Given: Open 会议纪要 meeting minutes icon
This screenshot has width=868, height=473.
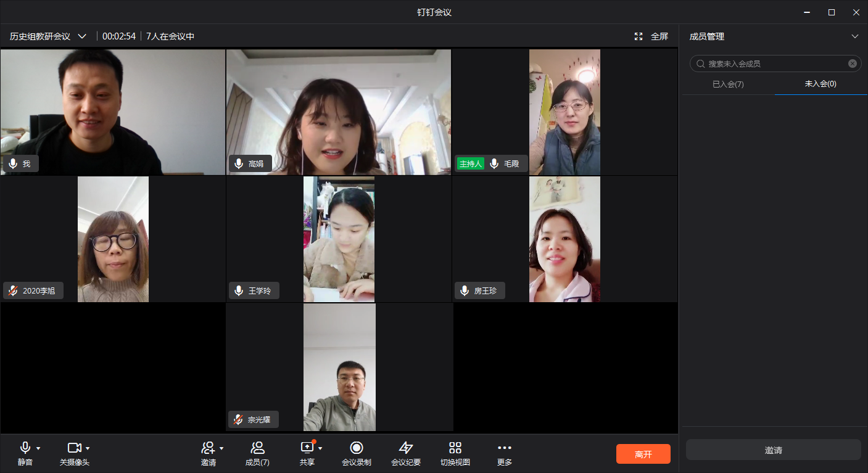Looking at the screenshot, I should coord(405,448).
